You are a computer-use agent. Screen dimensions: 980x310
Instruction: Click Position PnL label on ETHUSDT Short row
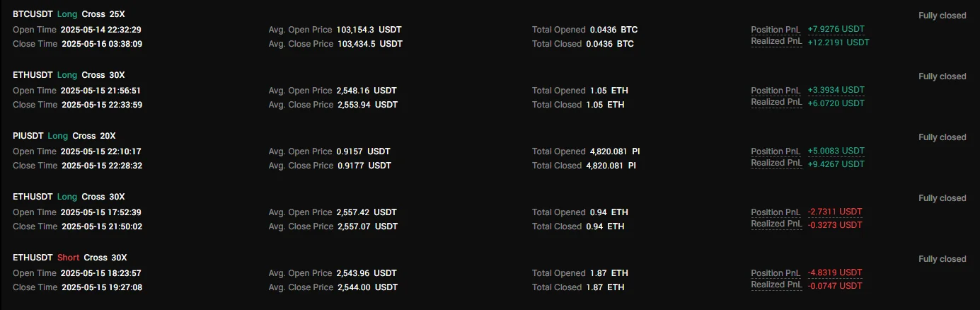tap(776, 273)
